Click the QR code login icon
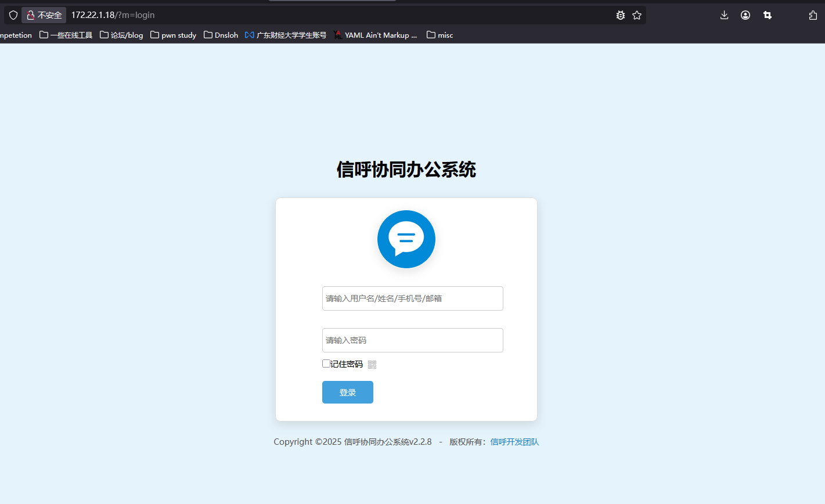 [x=372, y=365]
